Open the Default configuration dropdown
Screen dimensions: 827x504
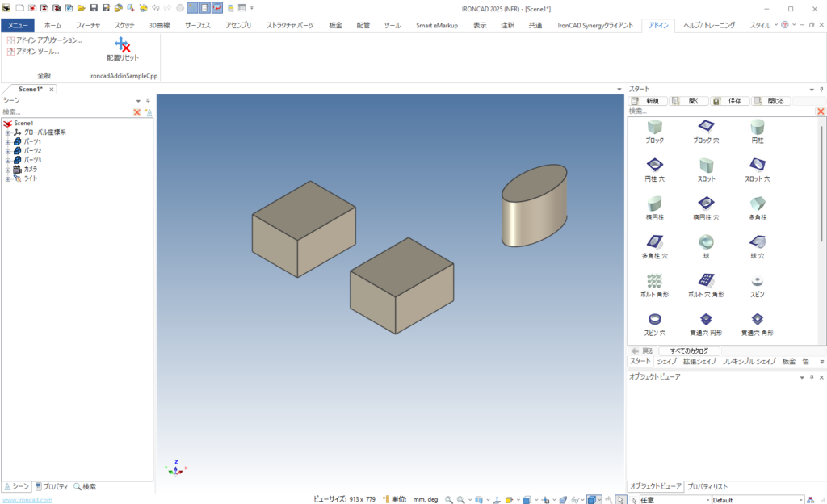point(802,500)
